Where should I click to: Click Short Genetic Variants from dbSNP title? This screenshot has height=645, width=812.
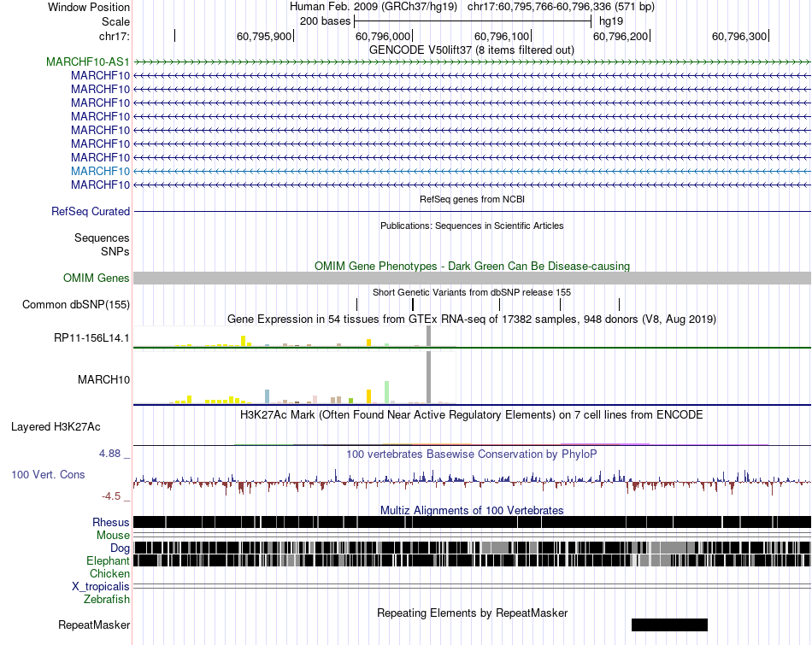point(472,292)
